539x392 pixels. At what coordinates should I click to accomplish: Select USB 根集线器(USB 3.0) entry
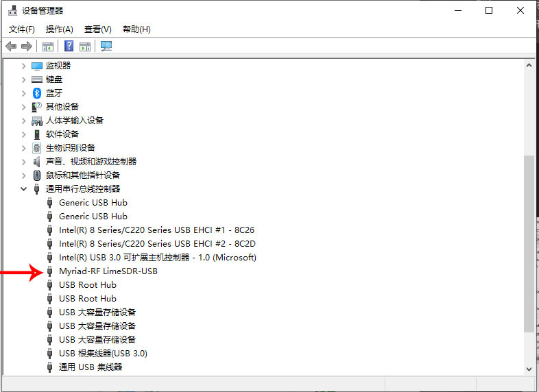pos(103,354)
